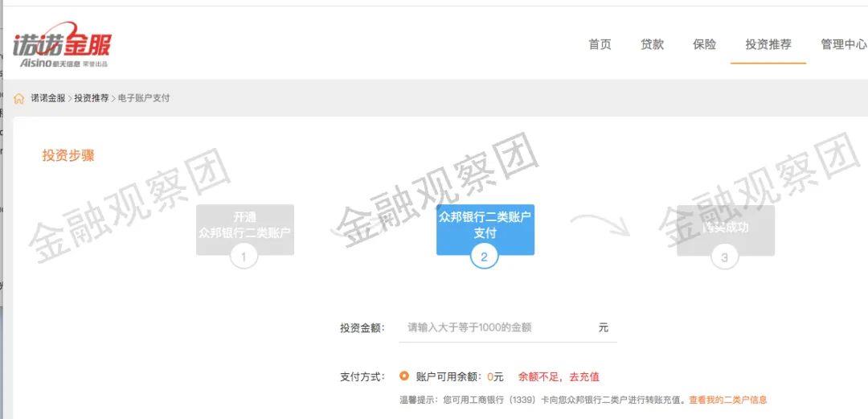Switch to the 投资推荐 tab

(x=768, y=44)
